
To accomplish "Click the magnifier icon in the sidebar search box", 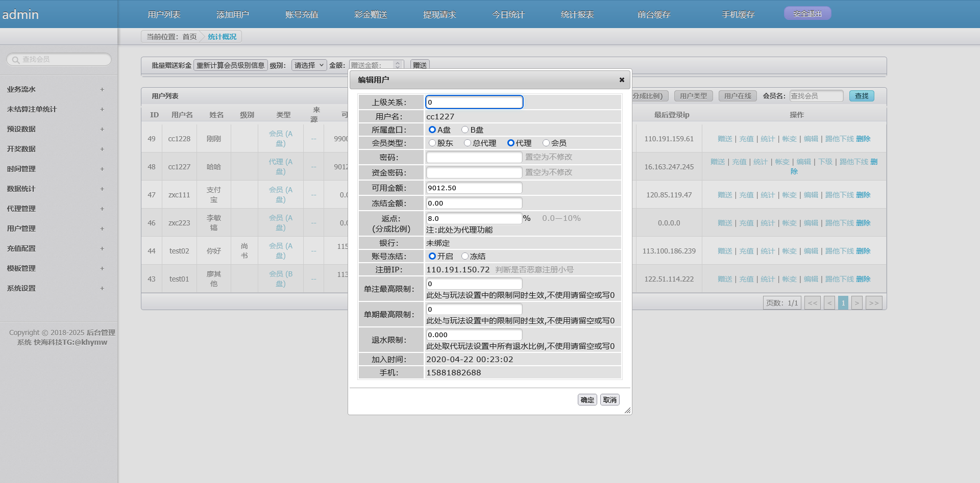I will coord(15,59).
